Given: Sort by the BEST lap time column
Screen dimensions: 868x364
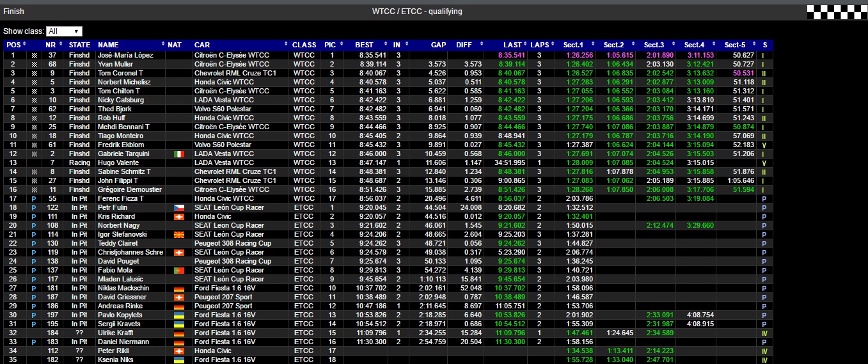Looking at the screenshot, I should click(x=364, y=45).
